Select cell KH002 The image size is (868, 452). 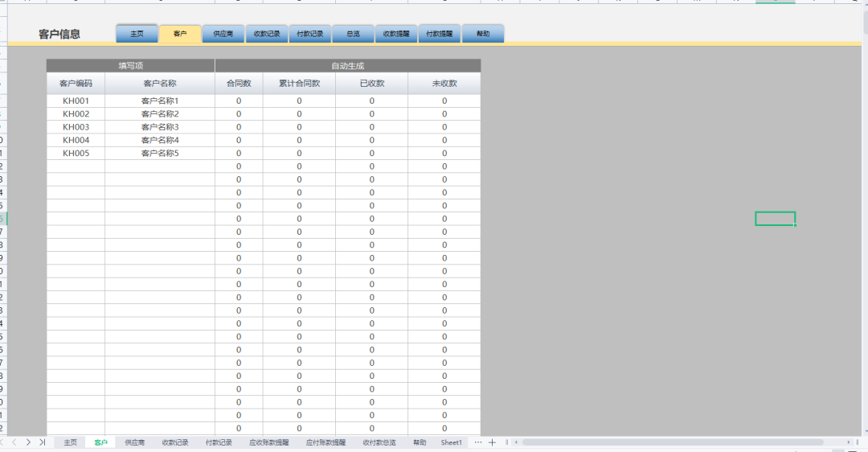(x=76, y=113)
